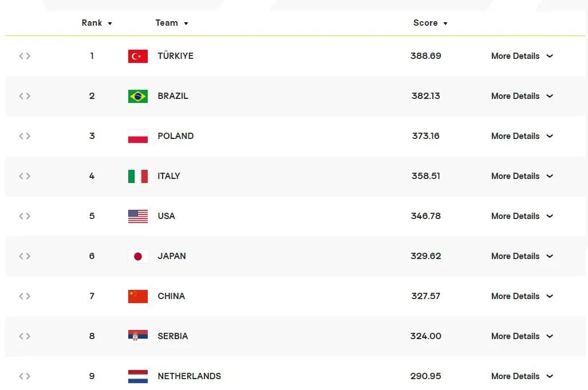Sort the table by Rank column

(x=97, y=23)
